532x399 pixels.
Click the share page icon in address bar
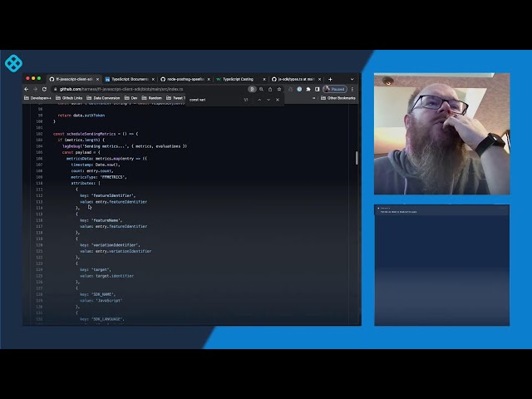click(270, 89)
